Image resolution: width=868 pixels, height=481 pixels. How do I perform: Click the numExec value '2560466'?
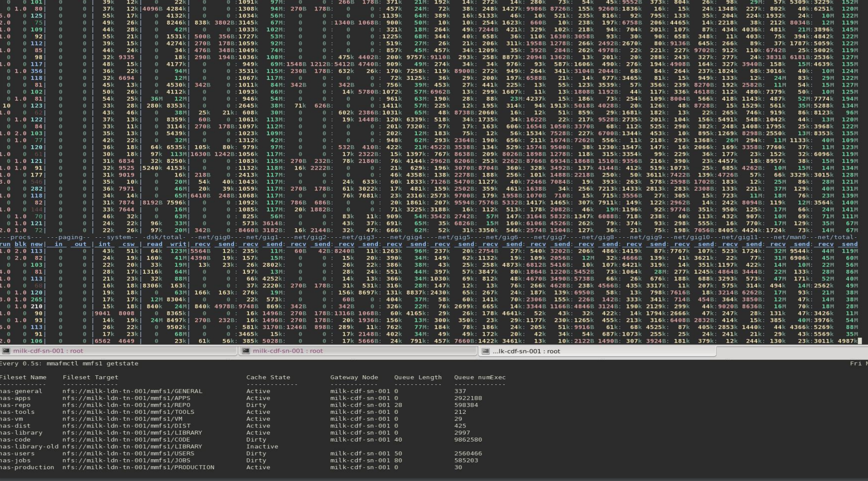click(x=468, y=453)
